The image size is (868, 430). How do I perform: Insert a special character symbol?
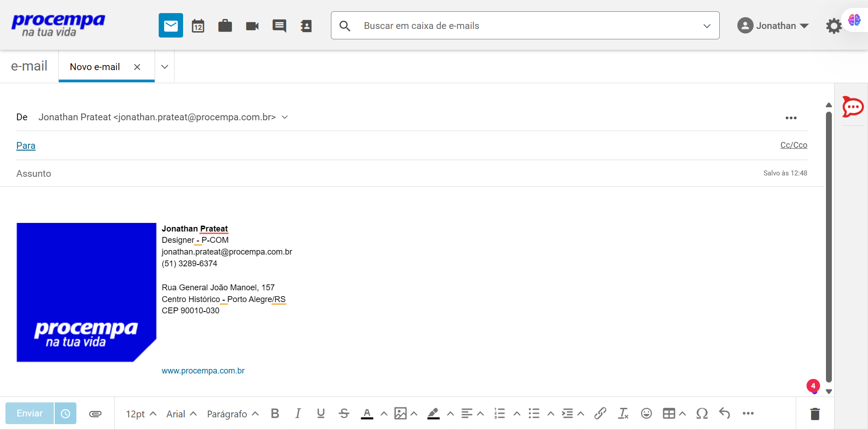coord(703,413)
